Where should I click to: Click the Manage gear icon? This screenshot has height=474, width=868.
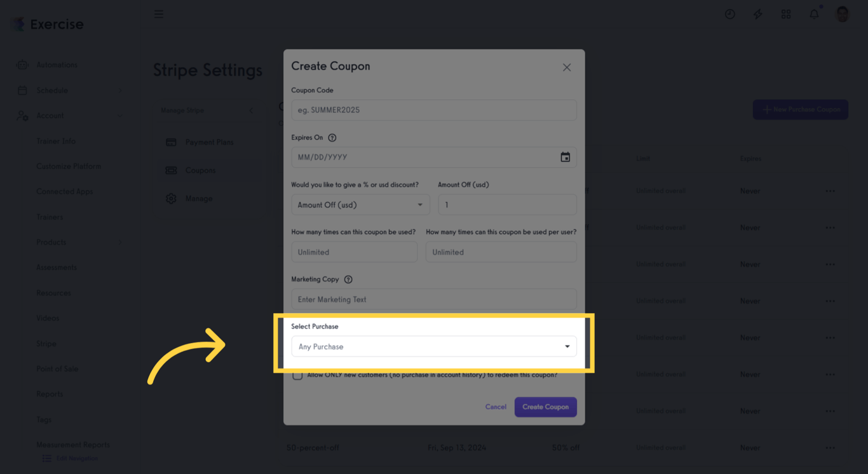[x=171, y=198]
